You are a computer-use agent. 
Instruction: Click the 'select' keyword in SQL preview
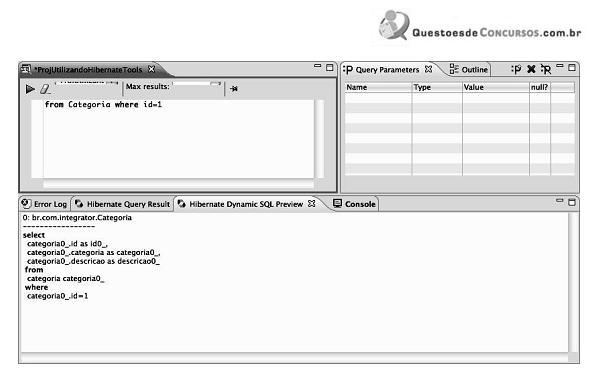click(34, 235)
